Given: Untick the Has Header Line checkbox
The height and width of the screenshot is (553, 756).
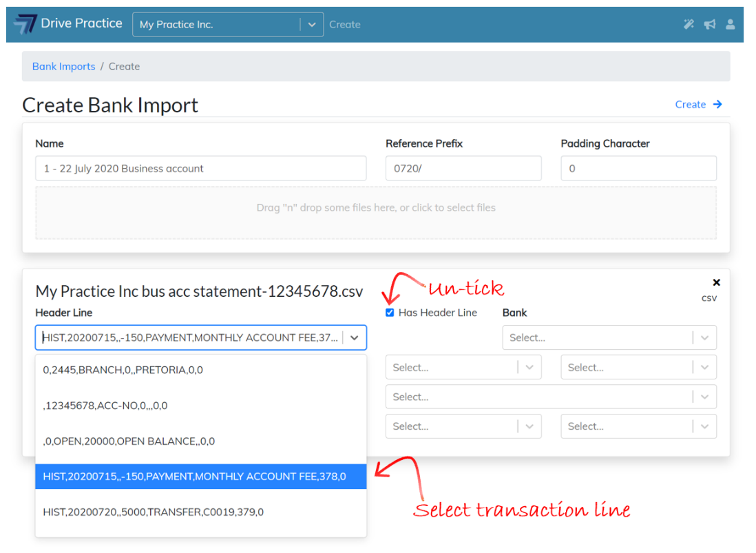Looking at the screenshot, I should (390, 313).
